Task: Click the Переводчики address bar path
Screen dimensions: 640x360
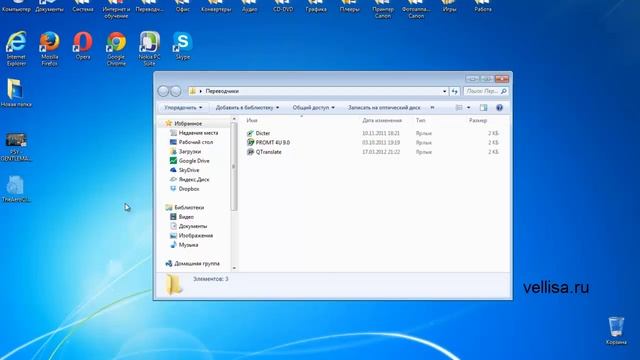Action: click(x=222, y=91)
